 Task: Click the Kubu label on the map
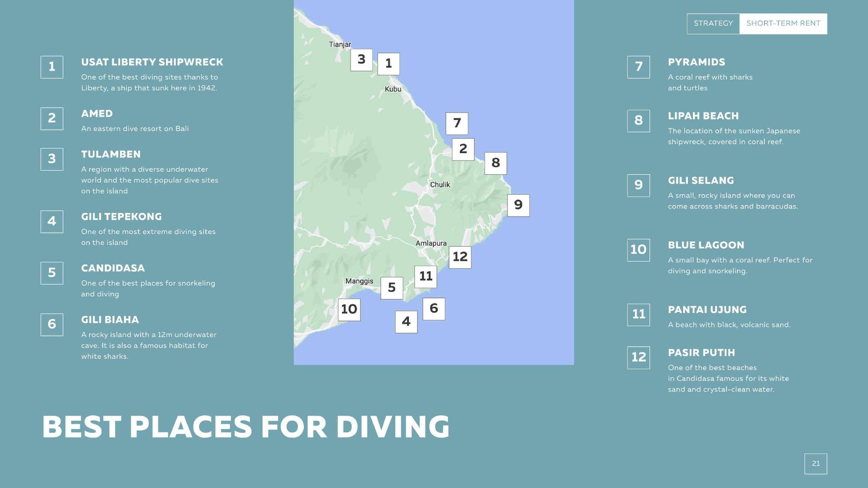pos(393,89)
